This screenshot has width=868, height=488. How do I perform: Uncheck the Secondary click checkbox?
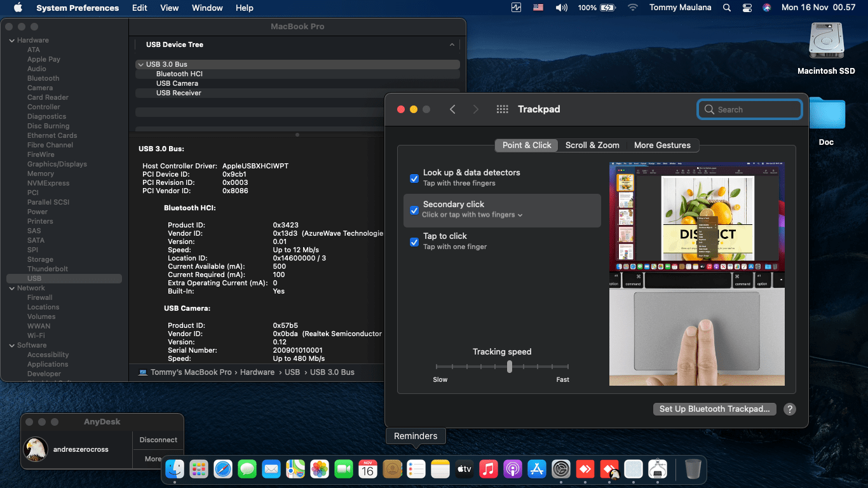tap(414, 210)
